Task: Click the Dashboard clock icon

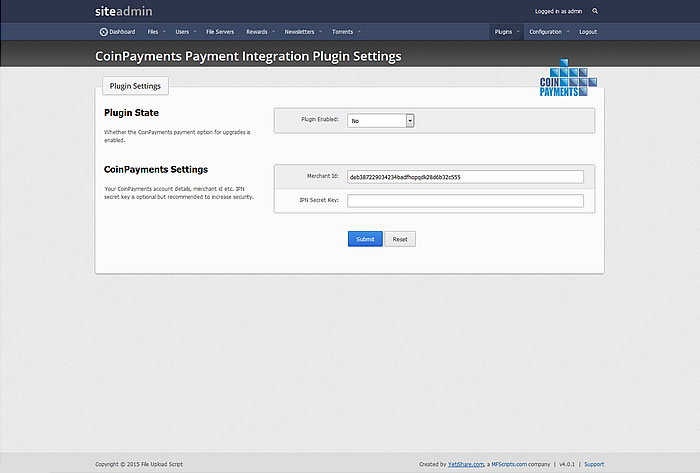Action: (x=104, y=32)
